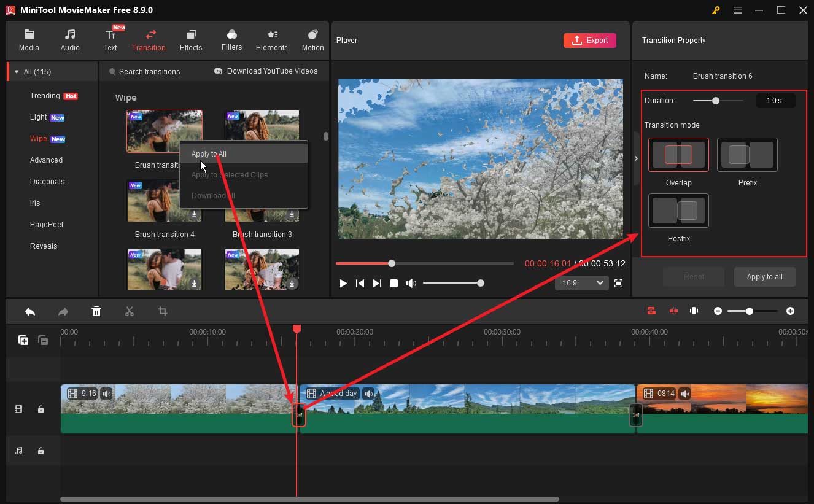Zoom out the timeline
Image resolution: width=814 pixels, height=504 pixels.
pyautogui.click(x=718, y=311)
